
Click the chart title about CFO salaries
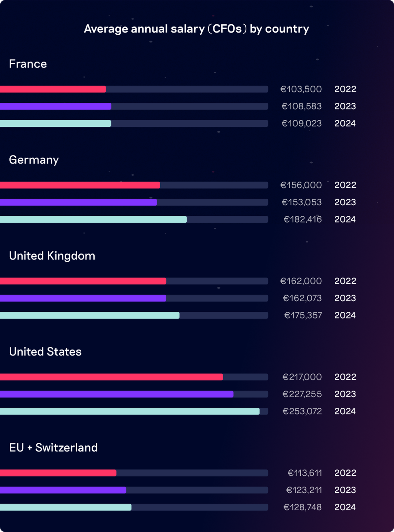[x=197, y=29]
